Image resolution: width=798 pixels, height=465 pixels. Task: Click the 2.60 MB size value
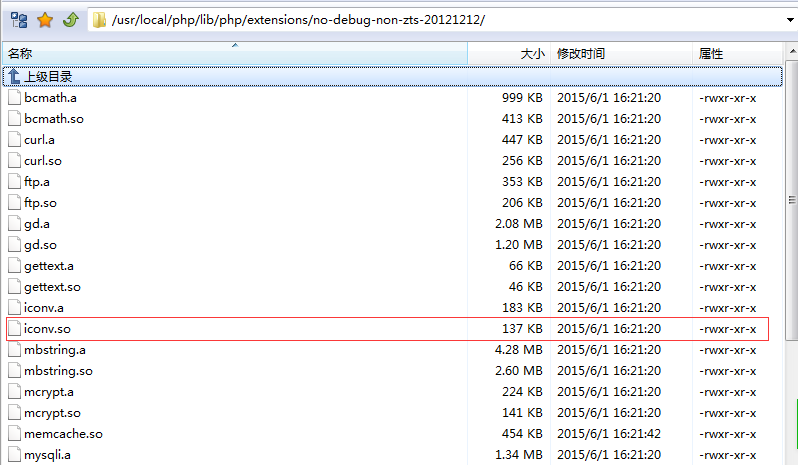[519, 371]
